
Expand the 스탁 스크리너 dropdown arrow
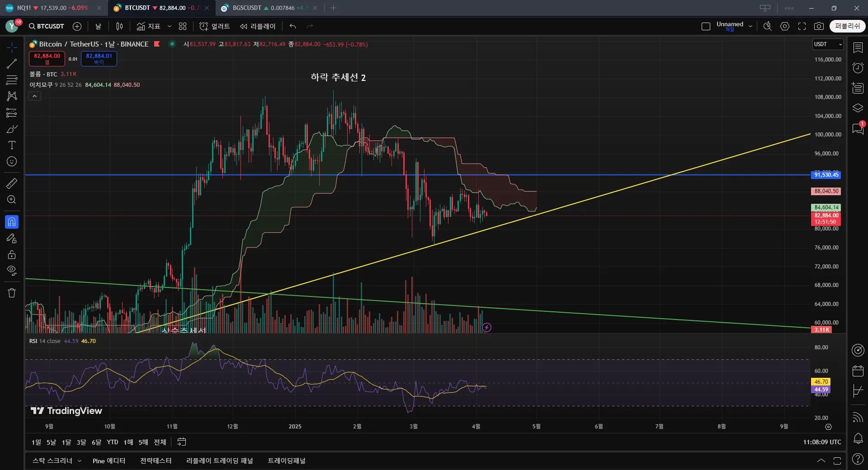click(x=80, y=461)
